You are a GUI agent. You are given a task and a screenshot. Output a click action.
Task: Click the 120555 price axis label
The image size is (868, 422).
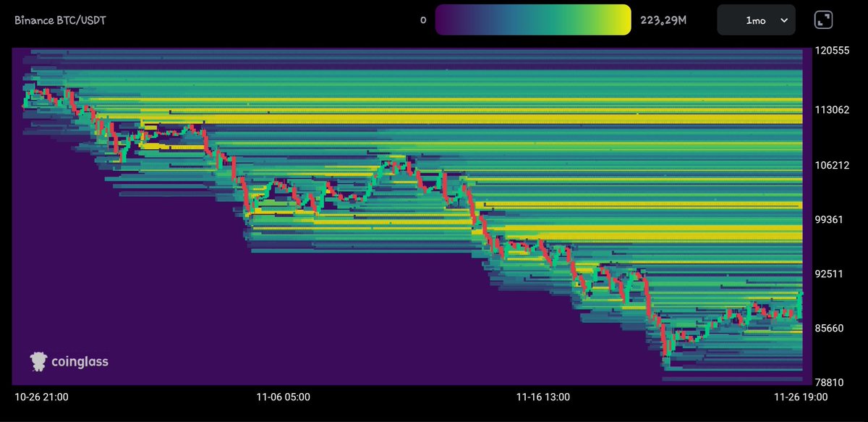tap(831, 51)
